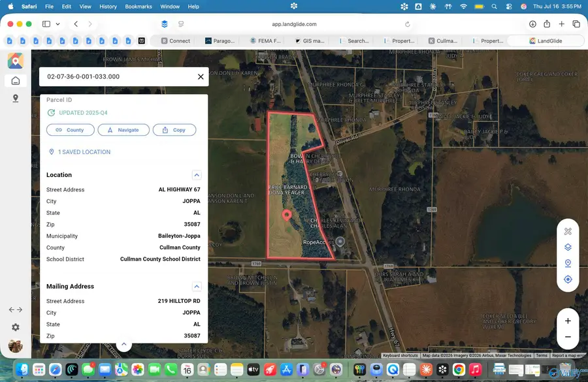Screen dimensions: 588x382
Task: Center map on my location
Action: tap(568, 279)
